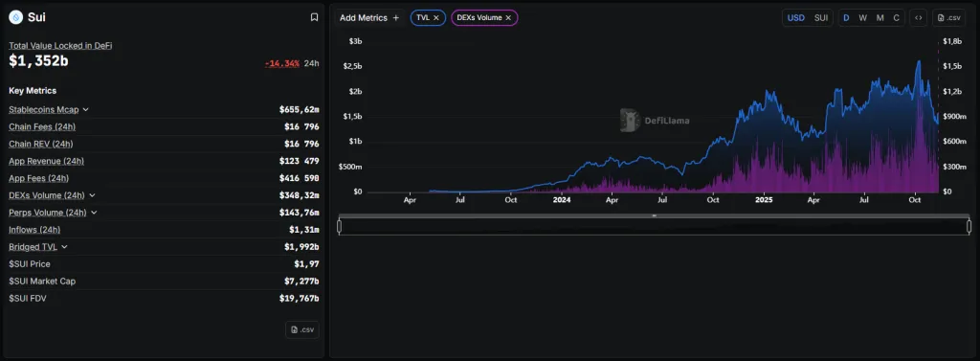Select monthly M interval

pos(880,18)
